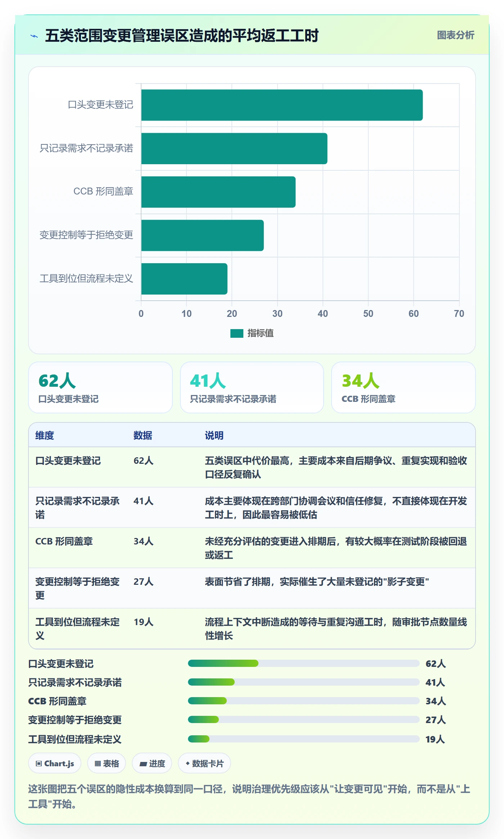
Task: Click the 工具到位但流程未定义 progress bar
Action: tap(304, 739)
